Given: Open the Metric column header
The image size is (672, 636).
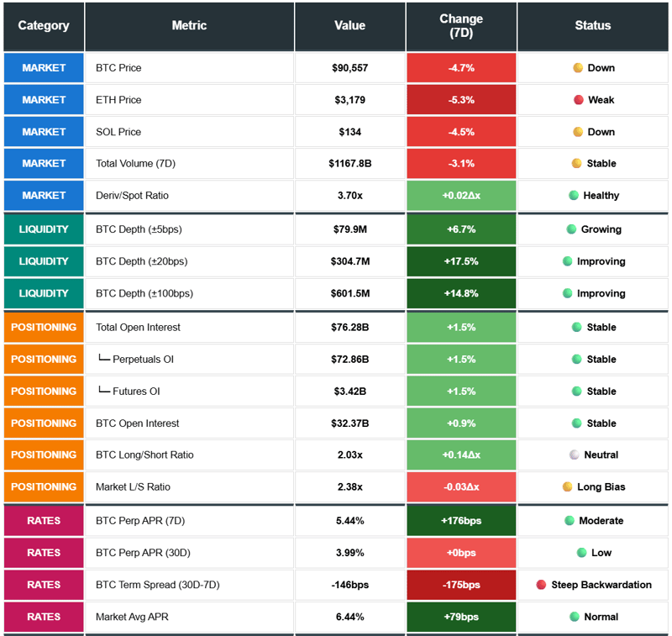Looking at the screenshot, I should pyautogui.click(x=188, y=26).
